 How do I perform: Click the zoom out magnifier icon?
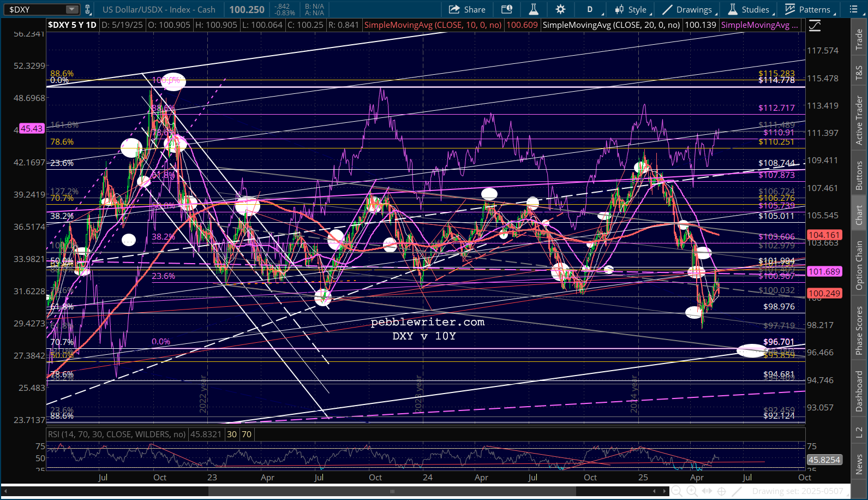tap(677, 491)
